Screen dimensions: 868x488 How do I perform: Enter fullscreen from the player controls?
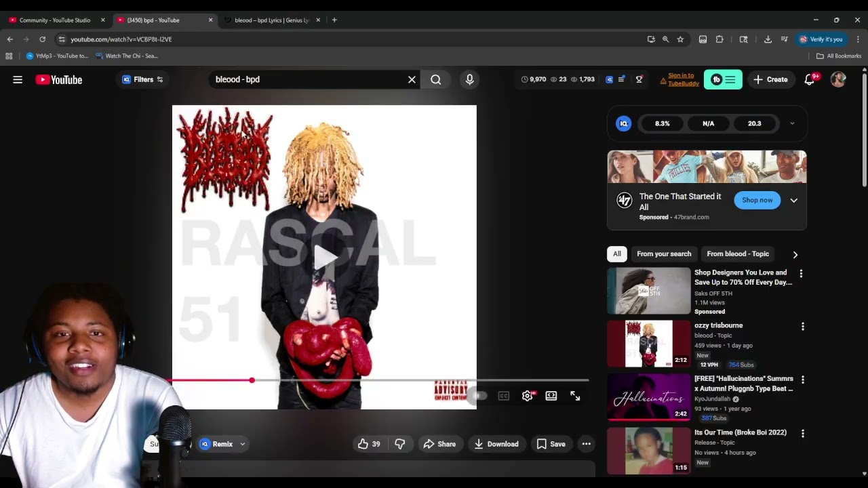[575, 396]
